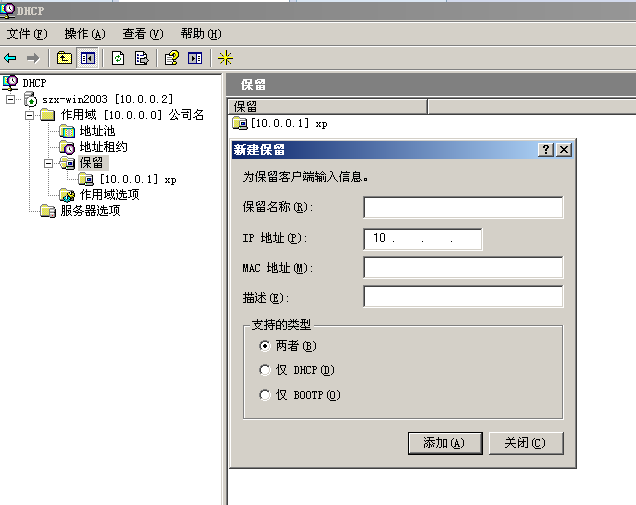
Task: Select '[10.0.0.1] xp' row in right pane
Action: (x=289, y=123)
